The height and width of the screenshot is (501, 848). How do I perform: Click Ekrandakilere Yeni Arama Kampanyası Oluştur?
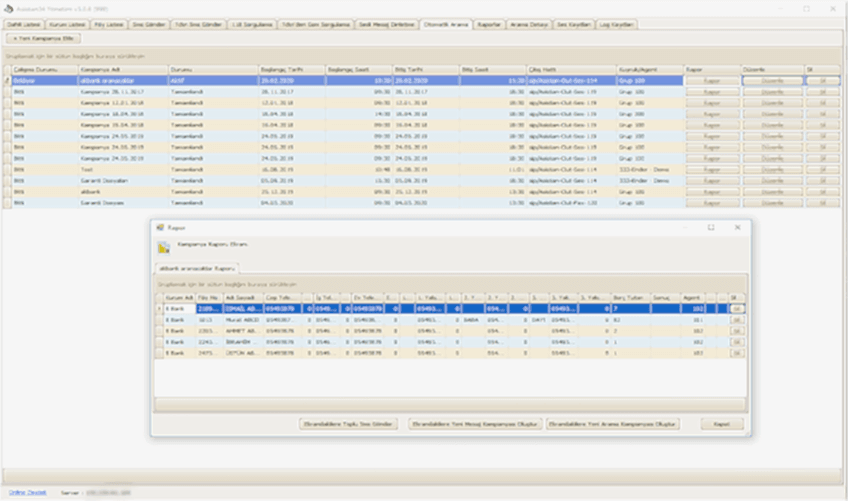(612, 424)
